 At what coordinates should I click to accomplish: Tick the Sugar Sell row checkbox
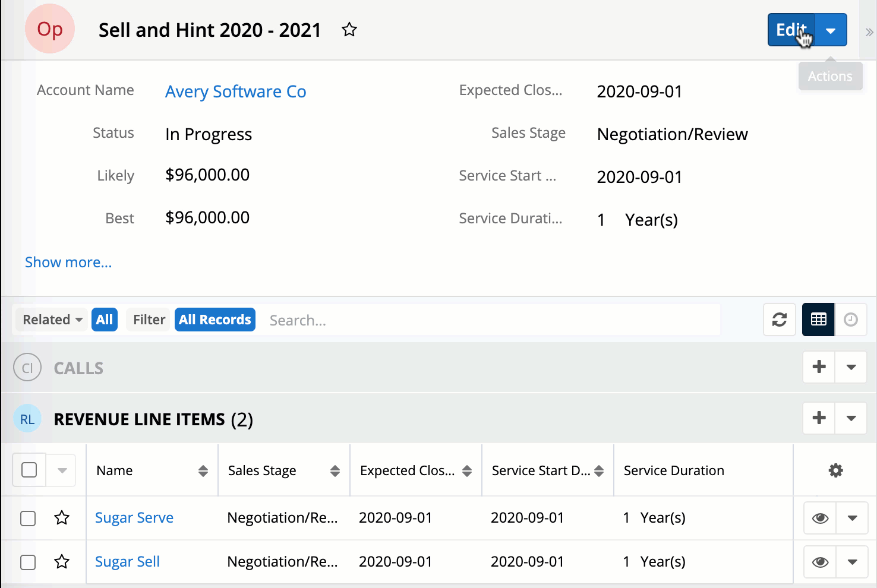28,562
